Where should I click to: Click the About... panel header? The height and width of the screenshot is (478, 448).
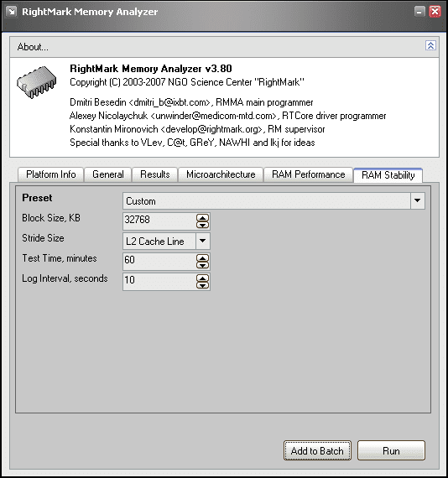click(x=224, y=47)
